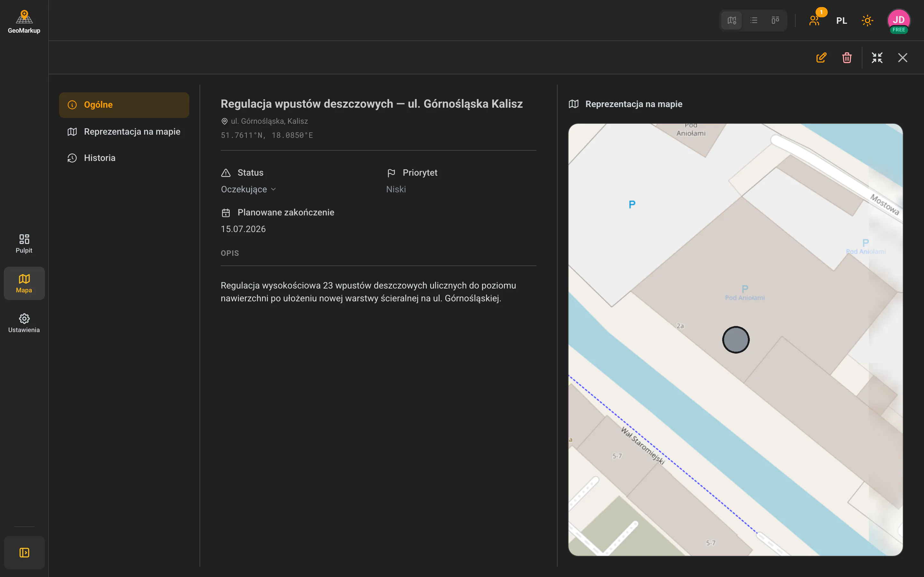
Task: Open Pulpit in the sidebar
Action: coord(24,244)
